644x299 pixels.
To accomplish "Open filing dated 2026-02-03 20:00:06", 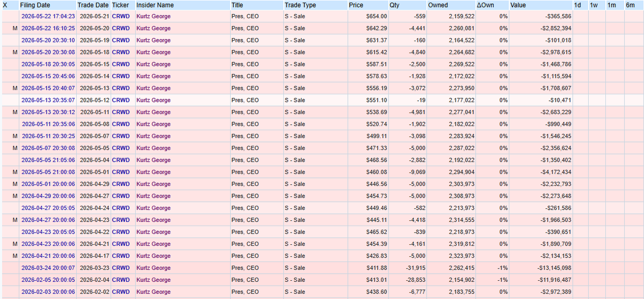I will point(48,293).
